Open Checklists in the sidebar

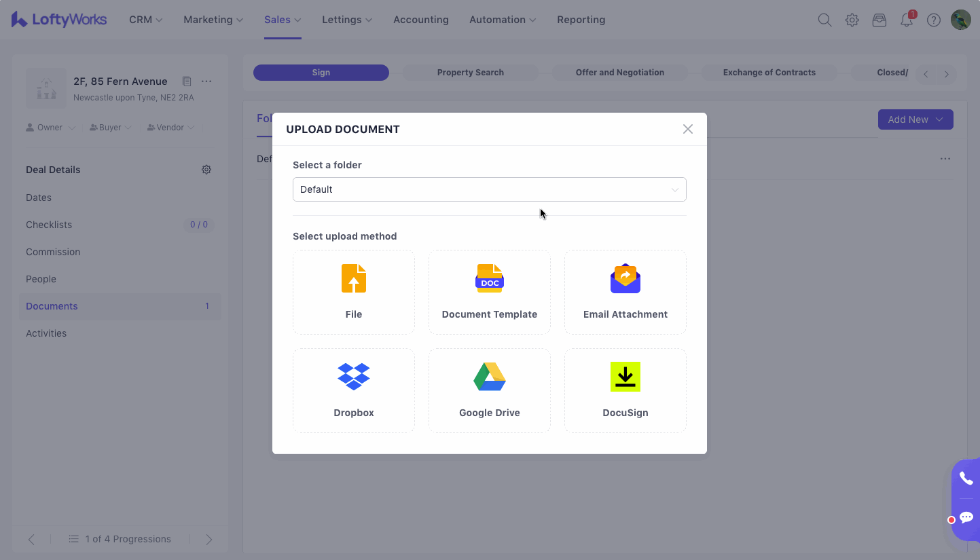pos(49,225)
